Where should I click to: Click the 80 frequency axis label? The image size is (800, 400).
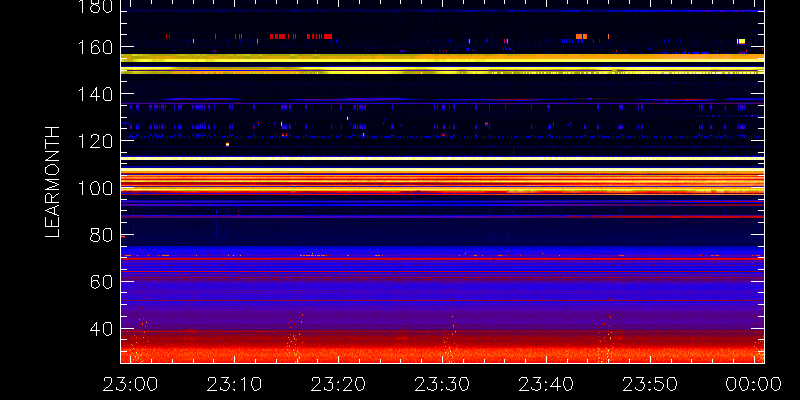pos(102,235)
